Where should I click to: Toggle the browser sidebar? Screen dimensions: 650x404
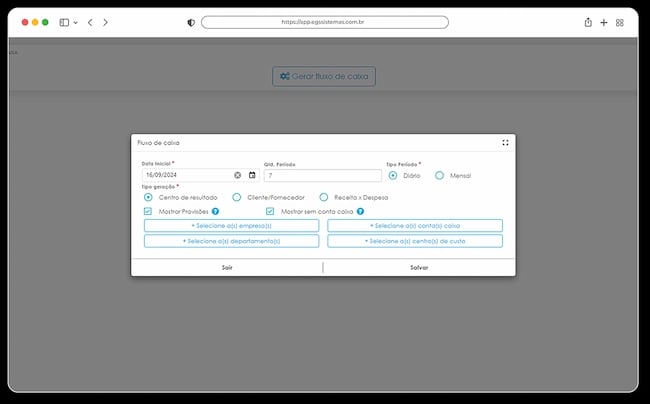tap(64, 22)
